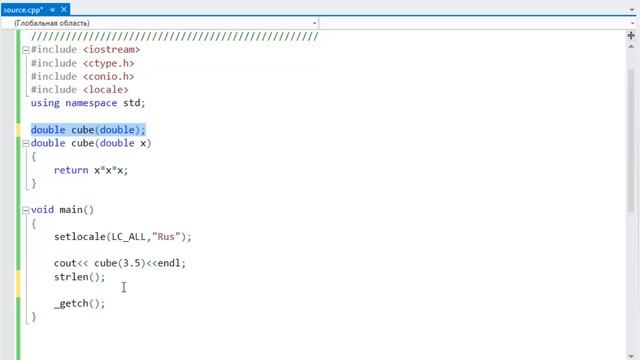Click the 'cout<< cube(3.5)<<endl;' line
Screen dimensions: 640x360
click(x=120, y=263)
